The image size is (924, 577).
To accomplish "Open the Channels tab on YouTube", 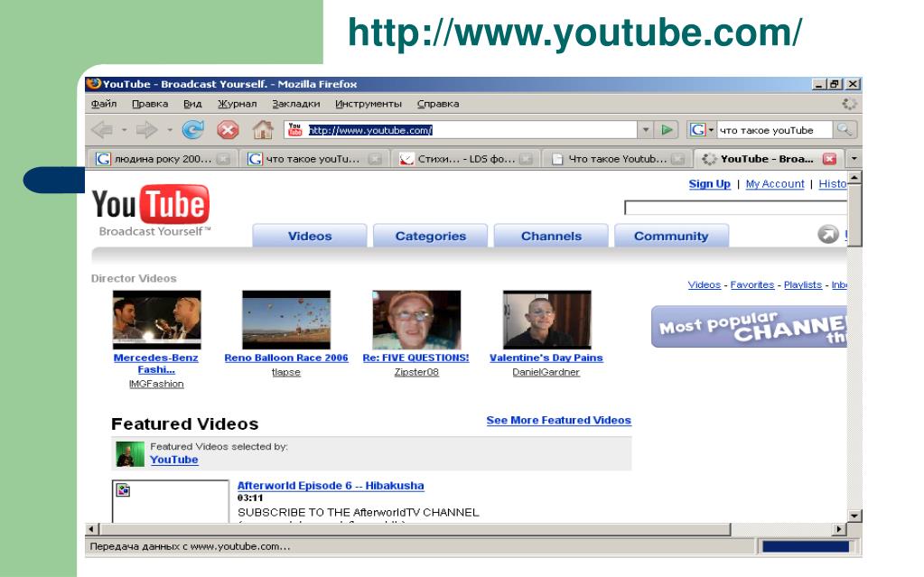I will [551, 236].
